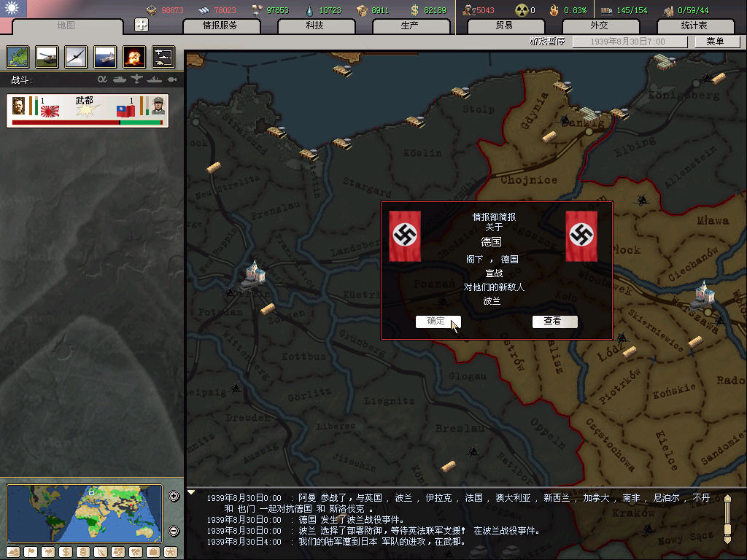Open the 菜单 menu button

click(717, 42)
